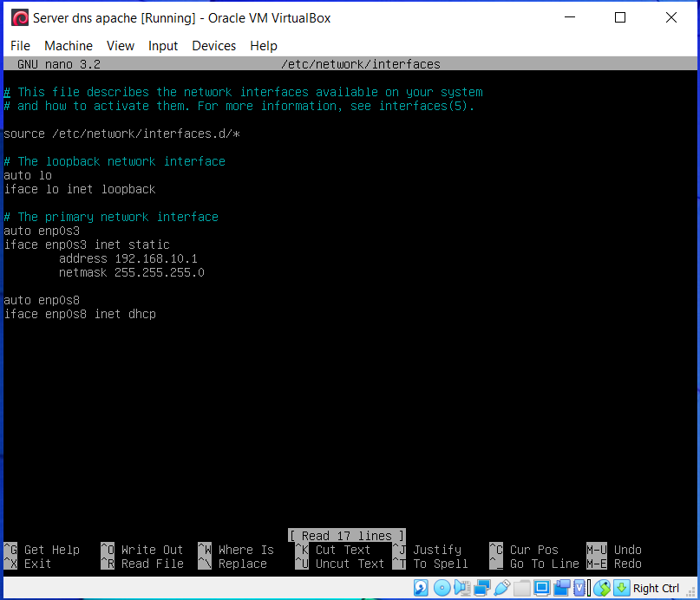Viewport: 700px width, 600px height.
Task: Click the optical disk status icon
Action: [x=442, y=588]
